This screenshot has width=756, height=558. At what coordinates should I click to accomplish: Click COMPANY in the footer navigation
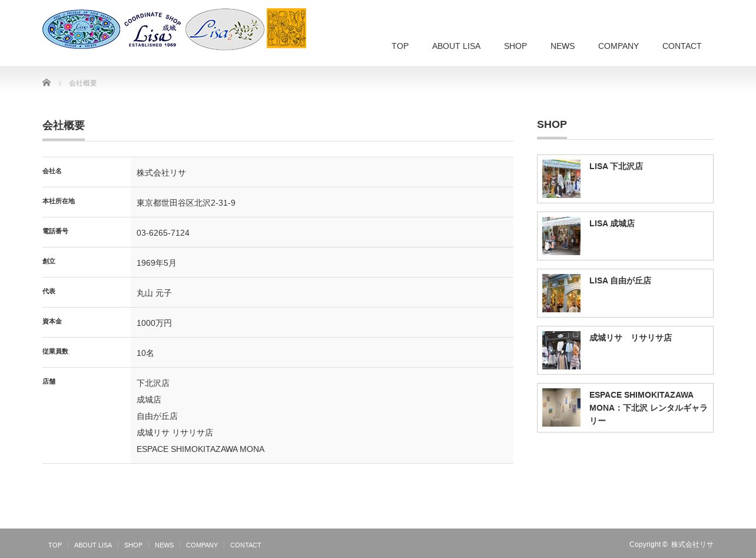[202, 545]
